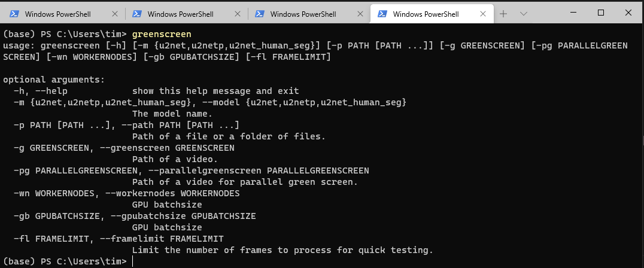Close the first Windows PowerShell tab
Viewport: 644px width, 268px height.
(x=115, y=14)
